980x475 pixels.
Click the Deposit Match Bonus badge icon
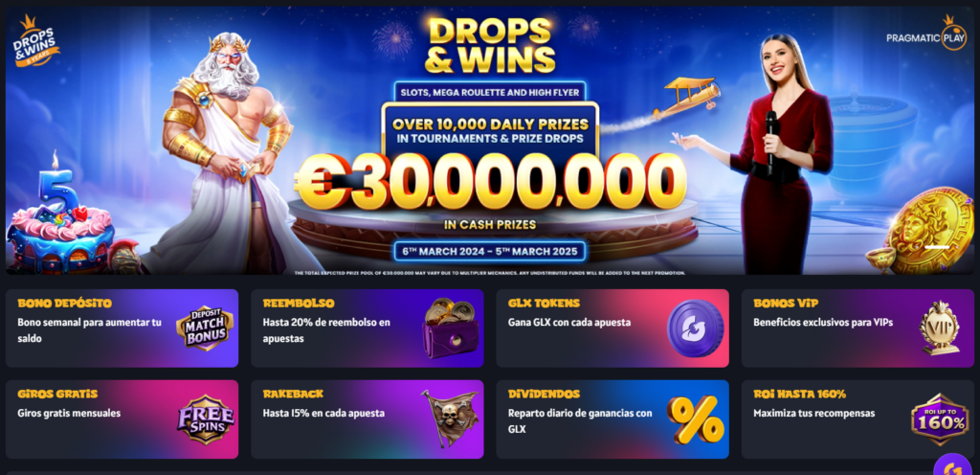coord(205,328)
